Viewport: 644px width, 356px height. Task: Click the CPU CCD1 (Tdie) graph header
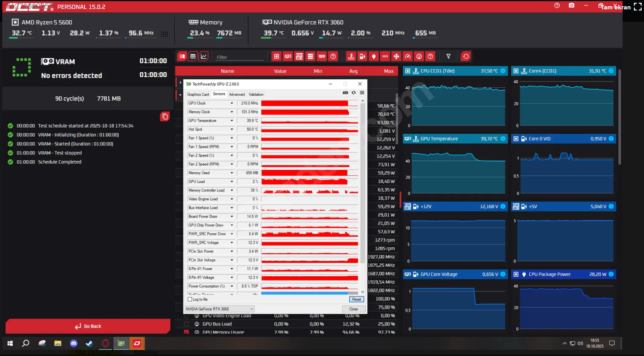coord(455,71)
